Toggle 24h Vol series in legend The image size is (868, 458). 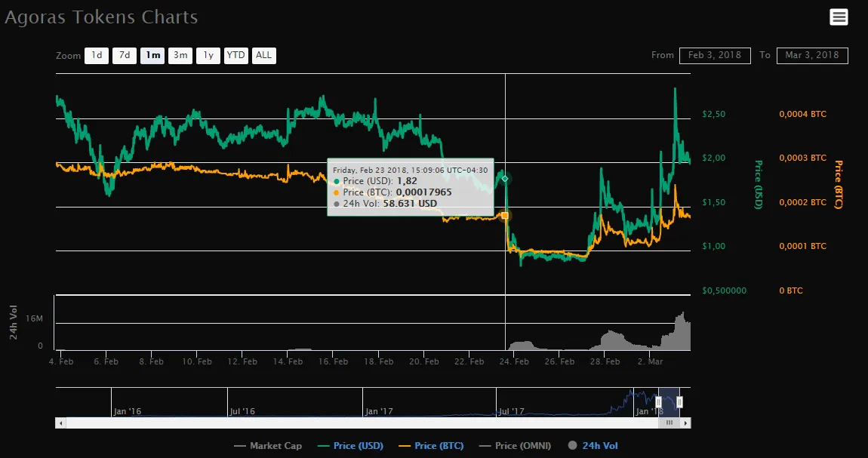[593, 446]
